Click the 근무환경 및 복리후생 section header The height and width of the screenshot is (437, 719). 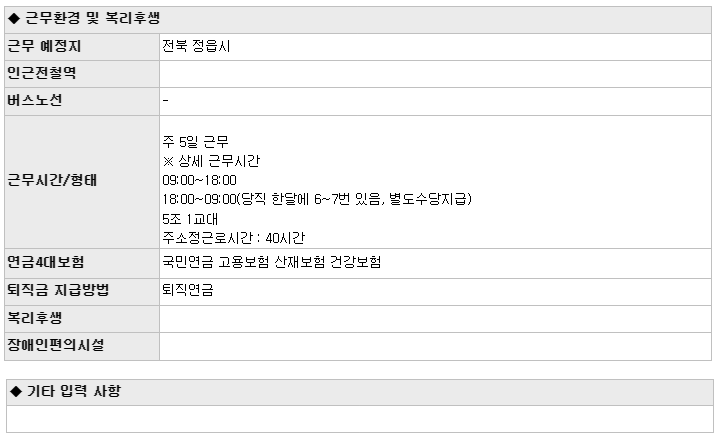pos(358,19)
